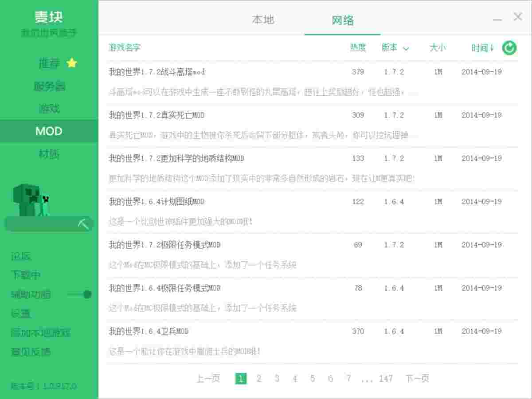The width and height of the screenshot is (532, 399).
Task: Visit the 论坛 page
Action: [x=21, y=256]
